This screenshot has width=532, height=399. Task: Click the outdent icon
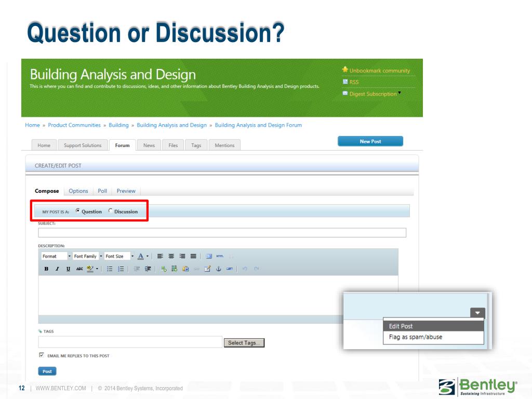pyautogui.click(x=137, y=269)
